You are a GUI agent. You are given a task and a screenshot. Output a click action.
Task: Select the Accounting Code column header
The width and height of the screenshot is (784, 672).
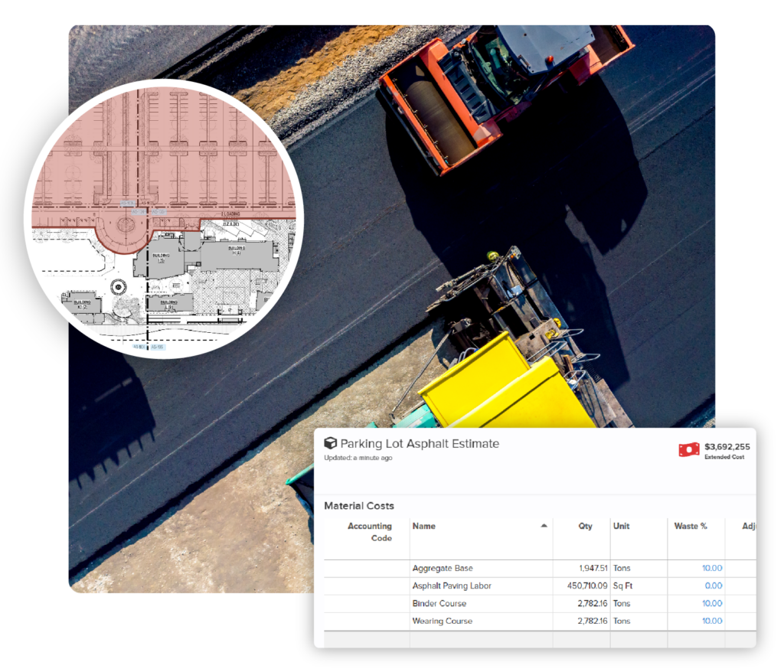click(x=370, y=532)
